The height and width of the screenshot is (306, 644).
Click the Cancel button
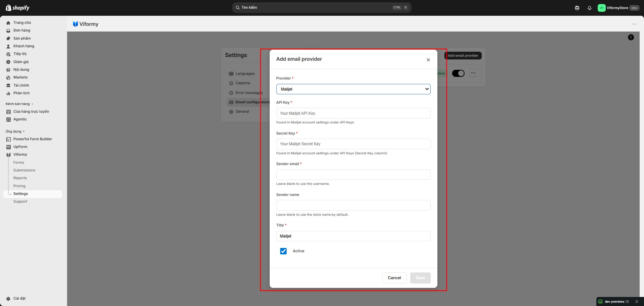394,278
